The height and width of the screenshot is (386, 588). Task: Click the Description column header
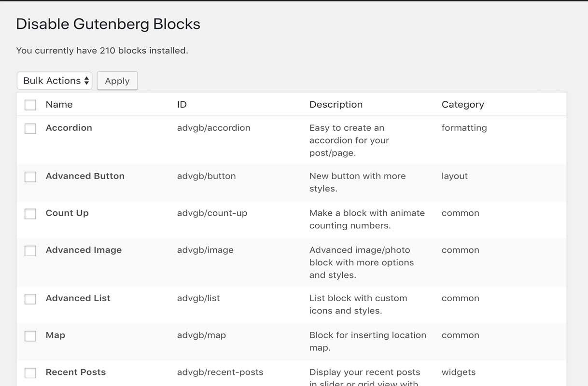pos(336,105)
